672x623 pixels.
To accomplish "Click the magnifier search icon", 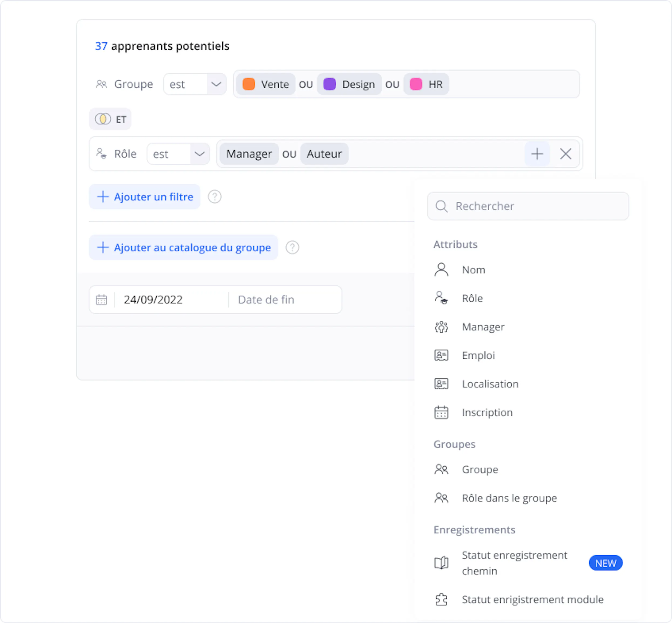I will coord(441,206).
